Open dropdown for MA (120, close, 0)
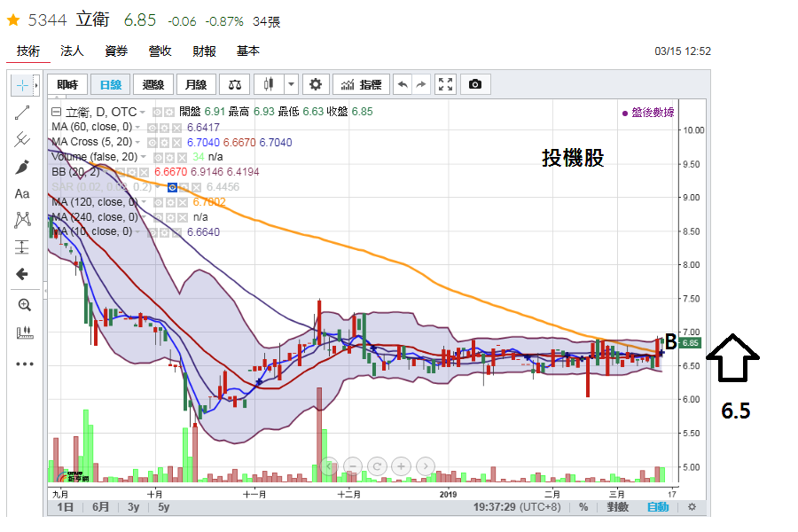Screen dimensions: 798x532 [144, 202]
